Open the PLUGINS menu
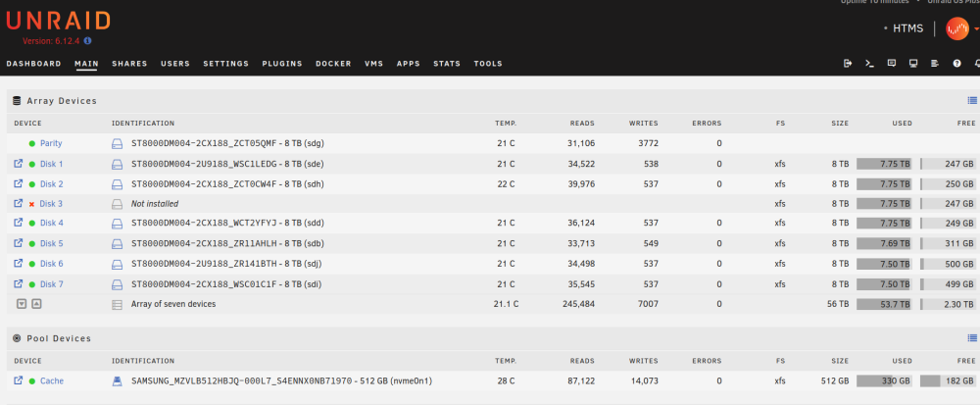Viewport: 980px width, 405px height. 282,63
